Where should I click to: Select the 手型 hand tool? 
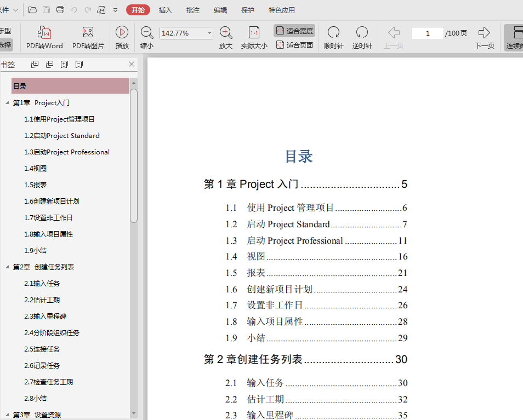[x=5, y=31]
